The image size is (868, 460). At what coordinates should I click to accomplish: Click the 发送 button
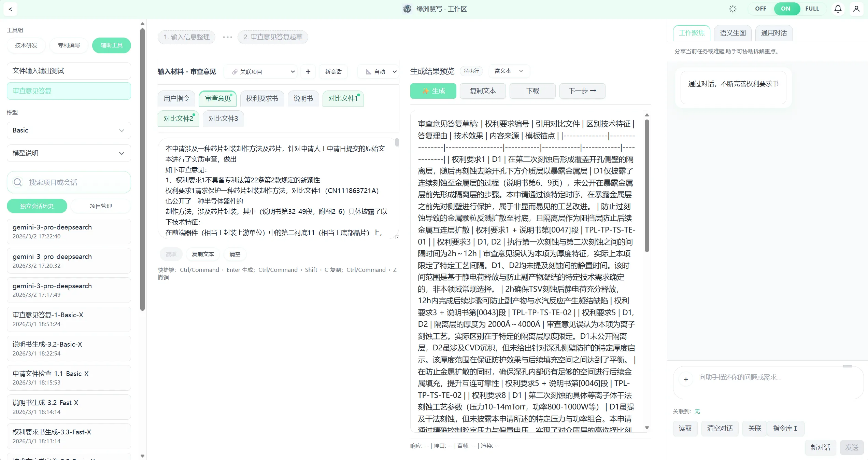coord(852,448)
